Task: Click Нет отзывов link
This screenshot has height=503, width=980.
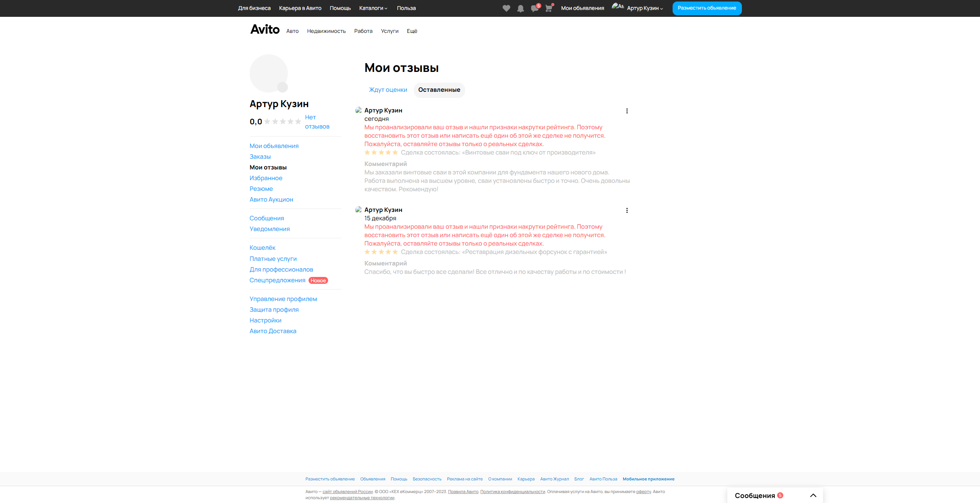Action: point(316,122)
